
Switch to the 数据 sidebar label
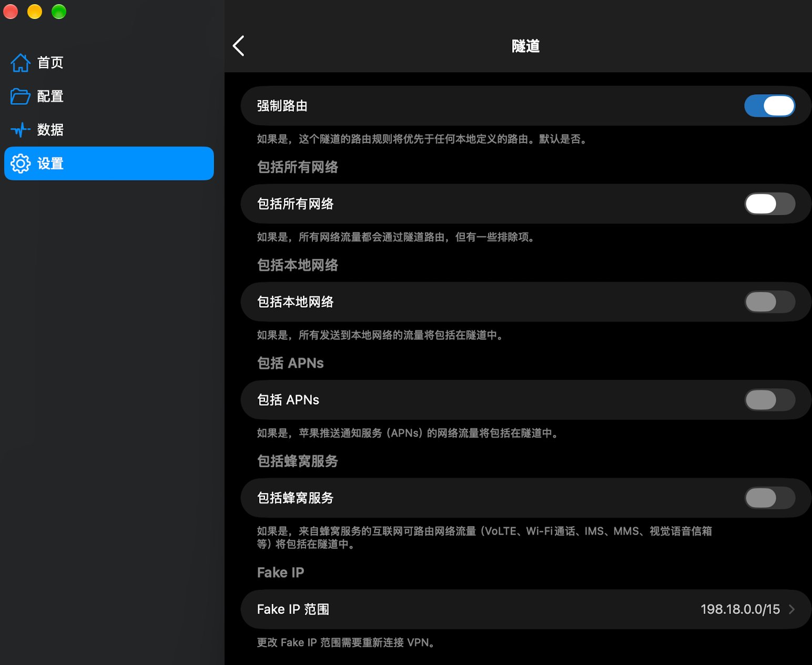point(50,129)
